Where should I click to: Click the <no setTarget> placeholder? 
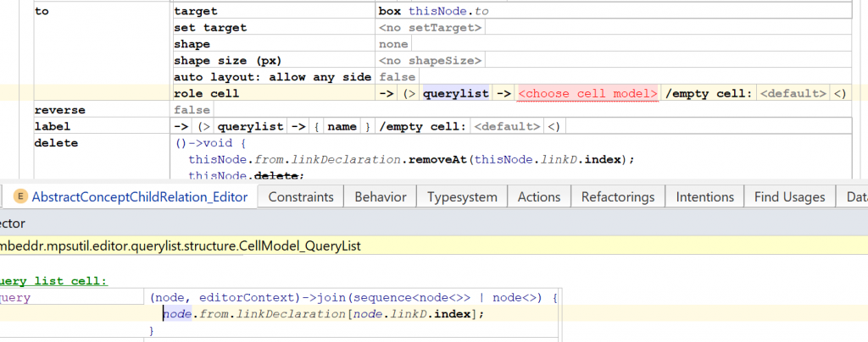coord(430,27)
